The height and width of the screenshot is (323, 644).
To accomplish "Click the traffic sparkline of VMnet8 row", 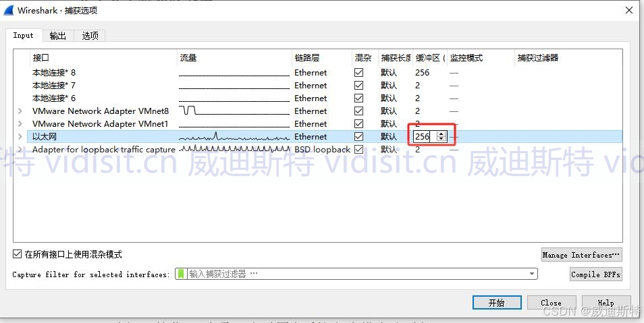I will click(x=234, y=111).
